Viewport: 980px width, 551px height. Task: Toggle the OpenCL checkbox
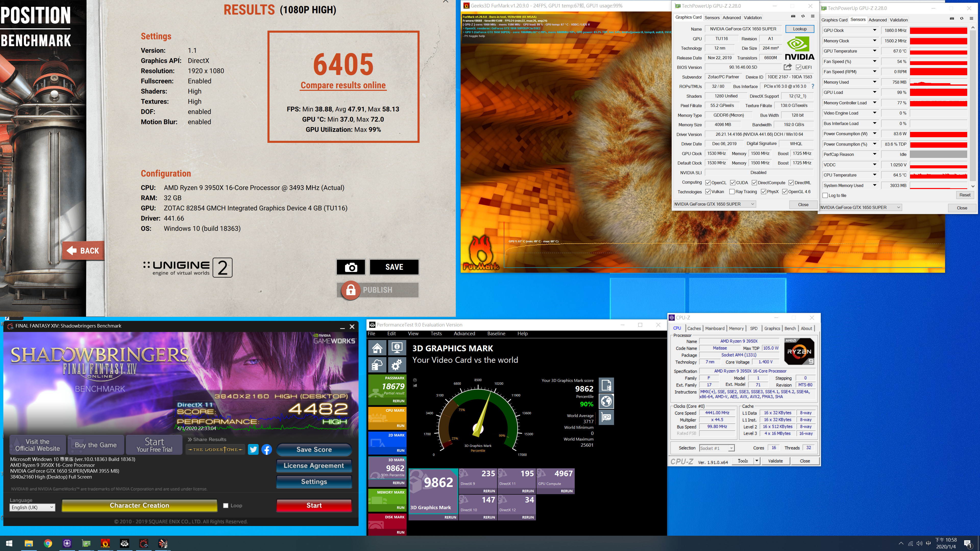coord(708,183)
